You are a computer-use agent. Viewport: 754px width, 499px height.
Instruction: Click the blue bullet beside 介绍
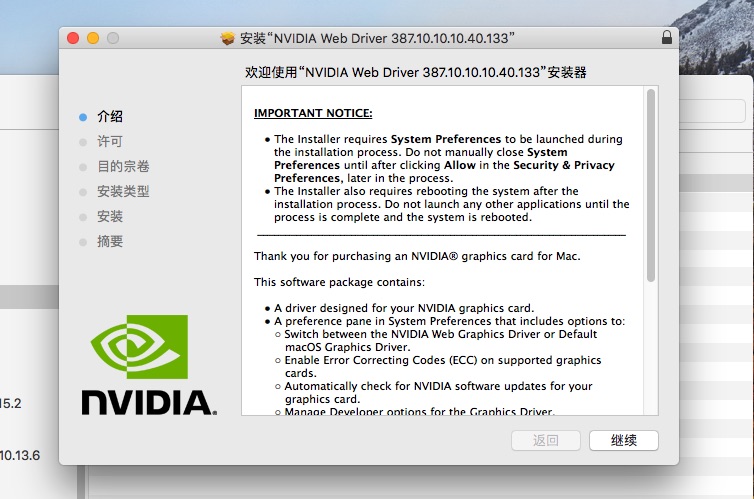pyautogui.click(x=83, y=117)
